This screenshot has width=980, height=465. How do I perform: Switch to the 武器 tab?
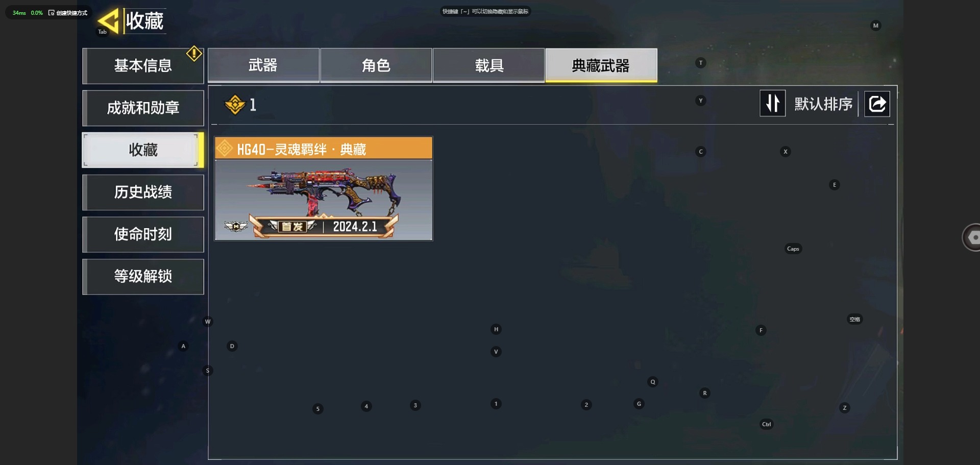(x=263, y=65)
